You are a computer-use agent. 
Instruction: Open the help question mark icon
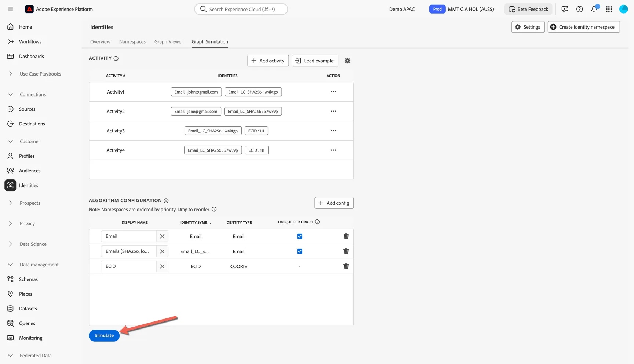[579, 9]
